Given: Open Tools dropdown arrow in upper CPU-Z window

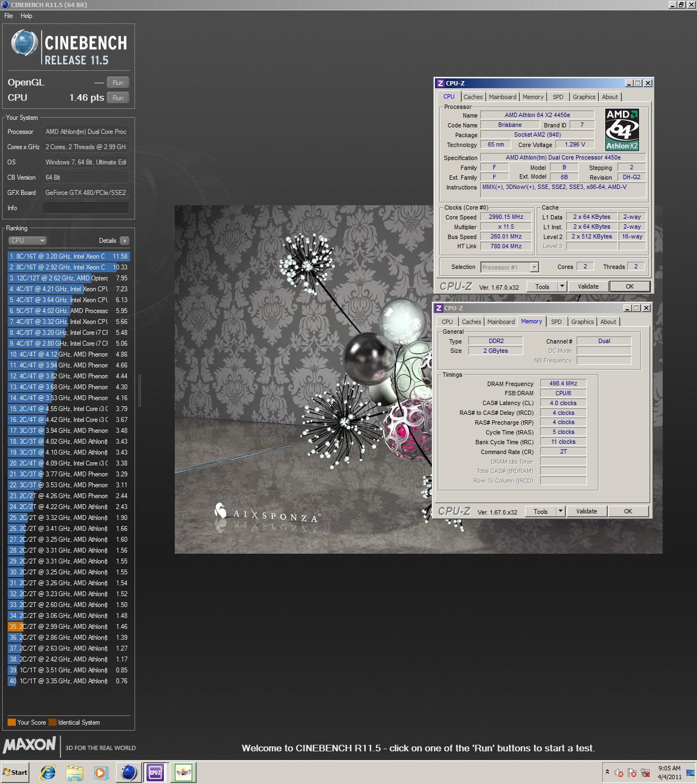Looking at the screenshot, I should pyautogui.click(x=562, y=287).
